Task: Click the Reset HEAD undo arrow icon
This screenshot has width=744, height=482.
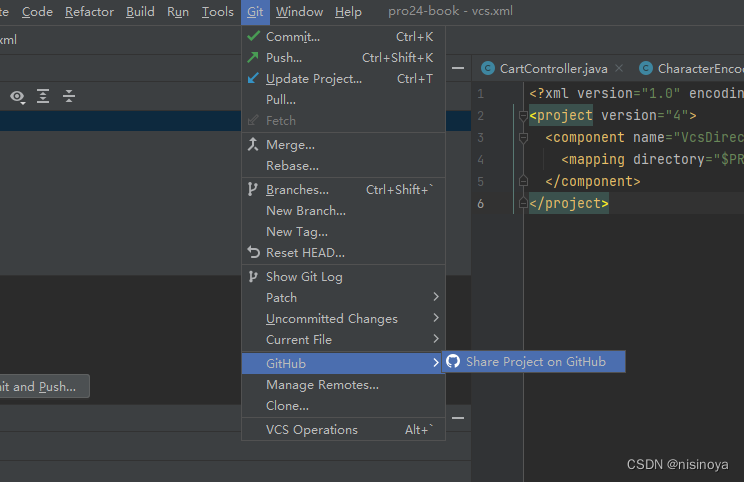Action: coord(253,252)
